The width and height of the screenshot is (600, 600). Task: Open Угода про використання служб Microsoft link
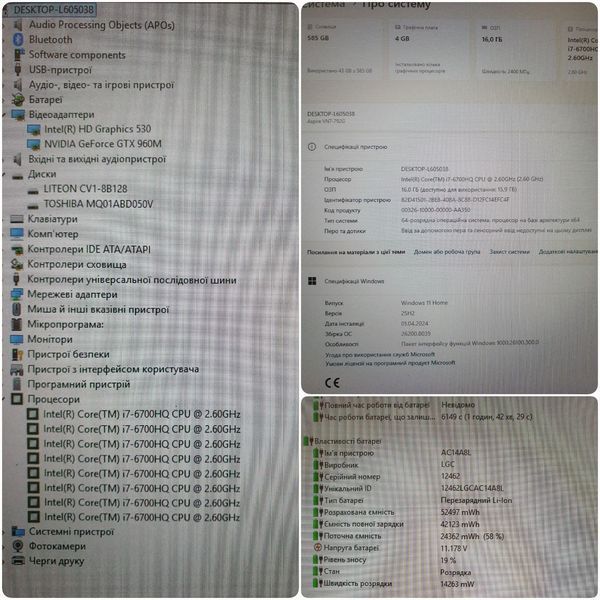click(x=380, y=354)
